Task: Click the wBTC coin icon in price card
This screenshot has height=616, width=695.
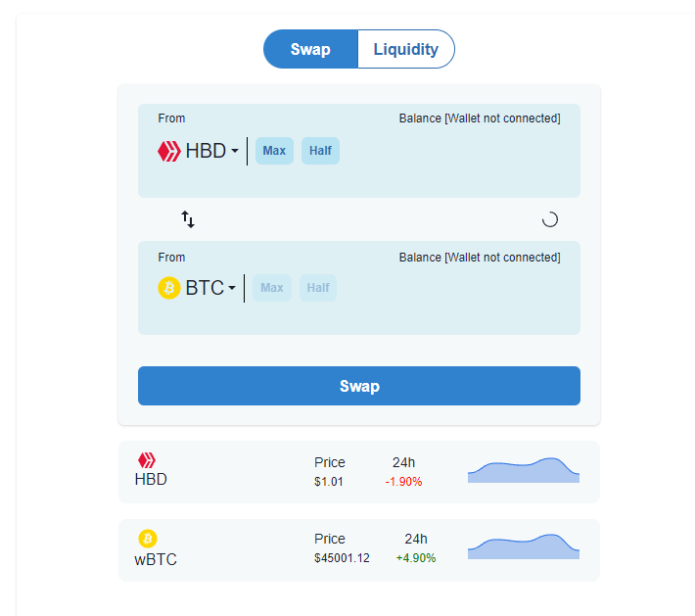Action: point(148,539)
